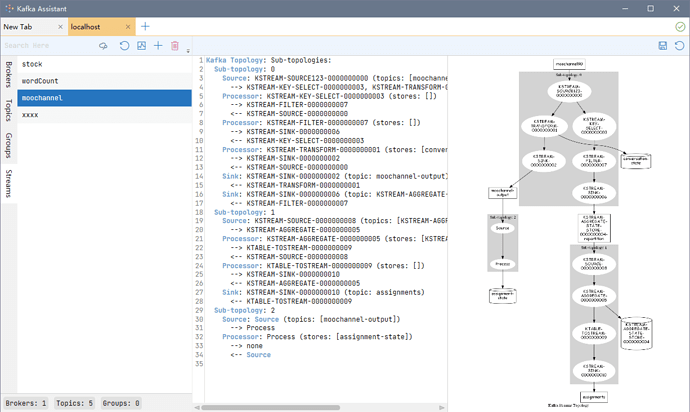690x412 pixels.
Task: Click the red trash delete icon
Action: click(175, 46)
